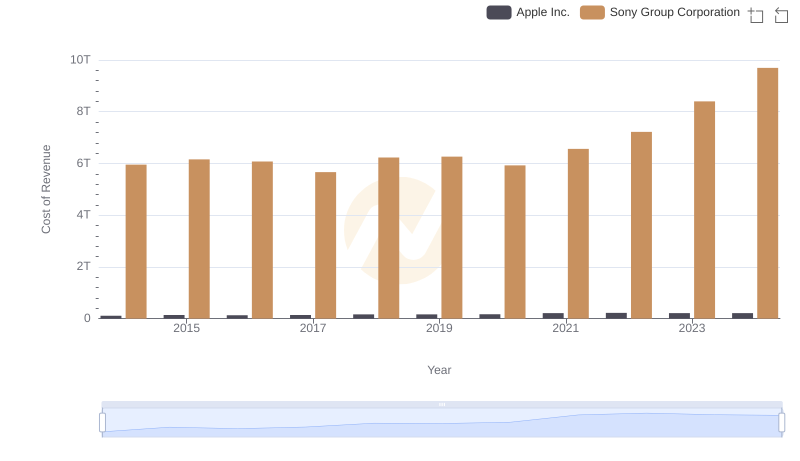Select Sony bar for 2024 (tallest)
The width and height of the screenshot is (800, 461).
pyautogui.click(x=767, y=193)
